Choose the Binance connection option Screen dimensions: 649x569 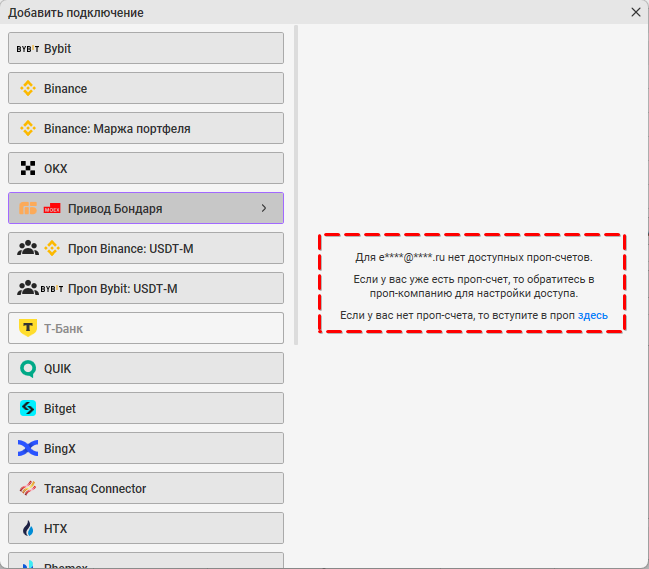pyautogui.click(x=146, y=89)
